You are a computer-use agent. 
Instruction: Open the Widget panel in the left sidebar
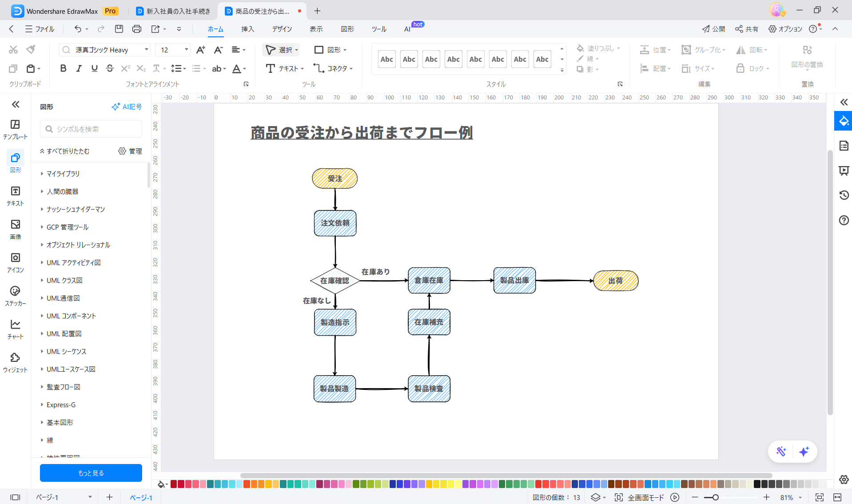point(15,362)
